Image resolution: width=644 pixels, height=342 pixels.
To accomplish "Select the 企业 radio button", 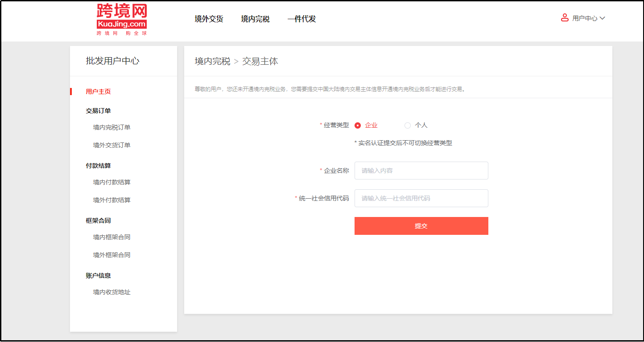I will click(358, 125).
